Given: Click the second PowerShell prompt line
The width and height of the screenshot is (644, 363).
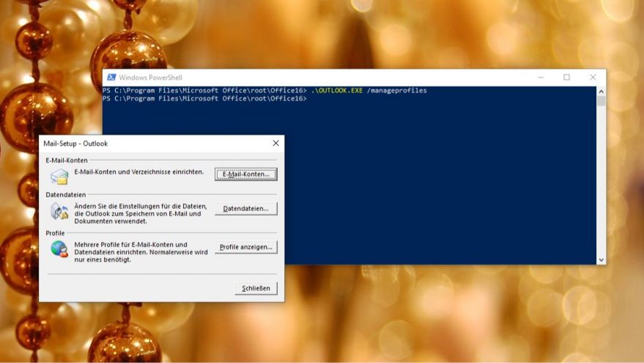Looking at the screenshot, I should click(204, 99).
